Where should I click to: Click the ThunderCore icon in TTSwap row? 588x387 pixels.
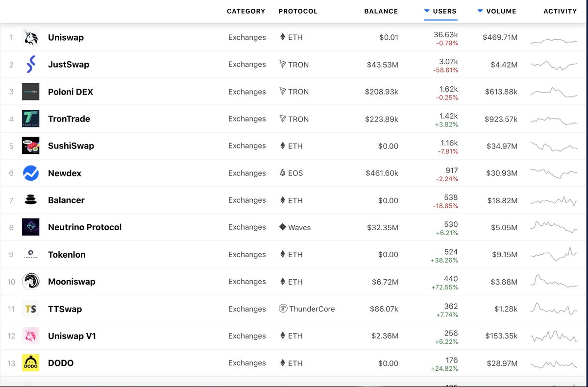click(x=283, y=309)
